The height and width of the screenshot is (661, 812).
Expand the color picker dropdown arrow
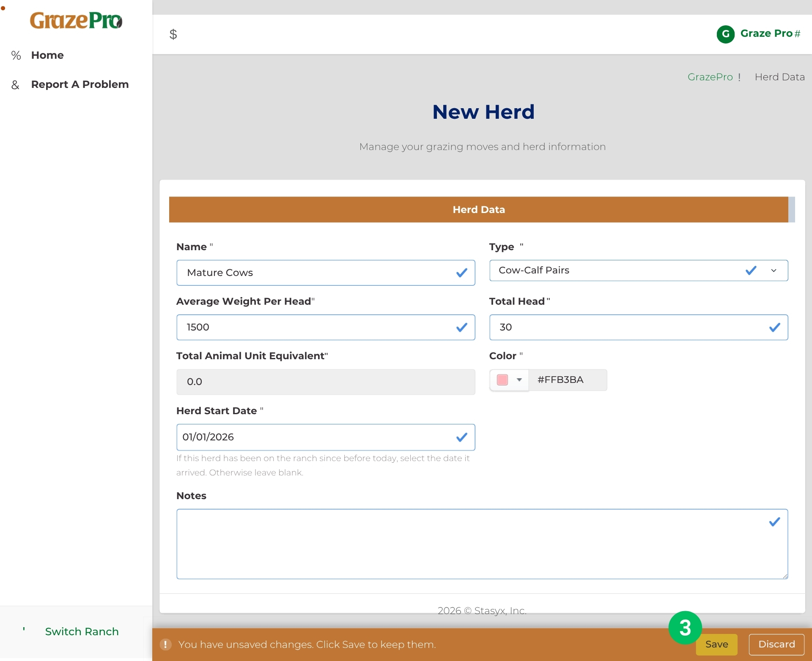pyautogui.click(x=519, y=380)
